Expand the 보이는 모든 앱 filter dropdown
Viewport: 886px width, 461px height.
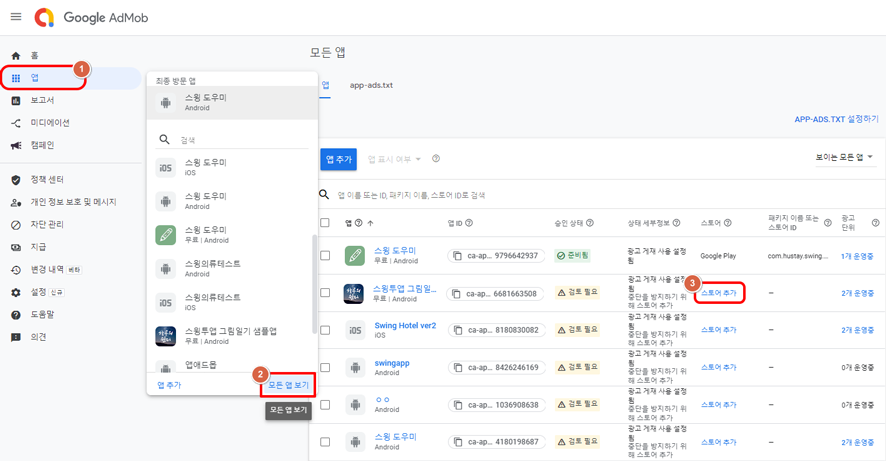[x=844, y=157]
